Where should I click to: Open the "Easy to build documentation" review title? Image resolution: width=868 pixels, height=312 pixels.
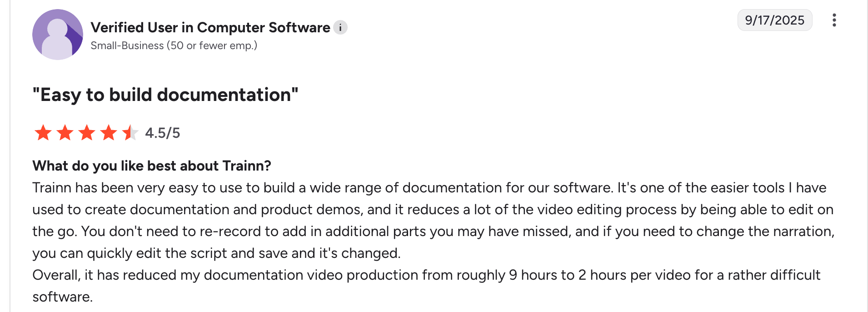pyautogui.click(x=165, y=95)
